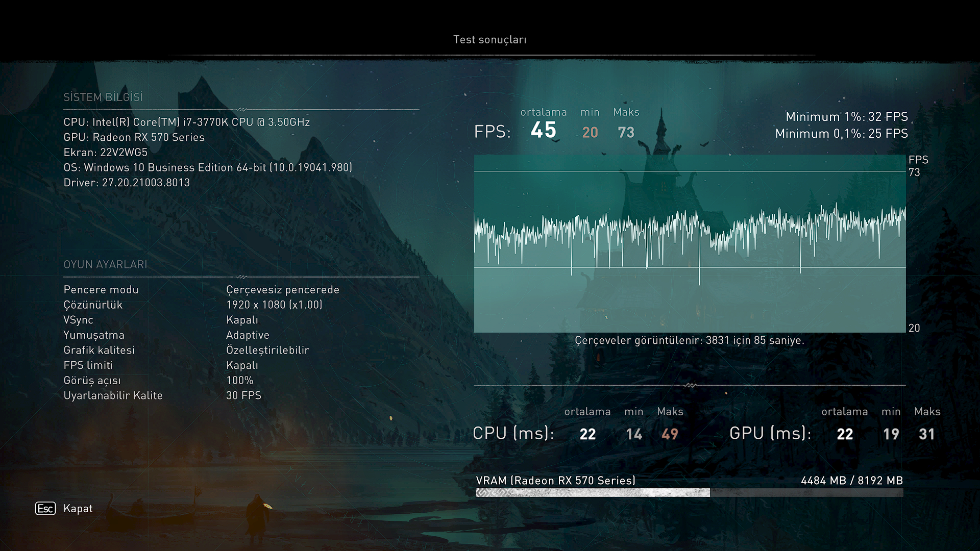
Task: Click the CPU average value 22
Action: (587, 434)
